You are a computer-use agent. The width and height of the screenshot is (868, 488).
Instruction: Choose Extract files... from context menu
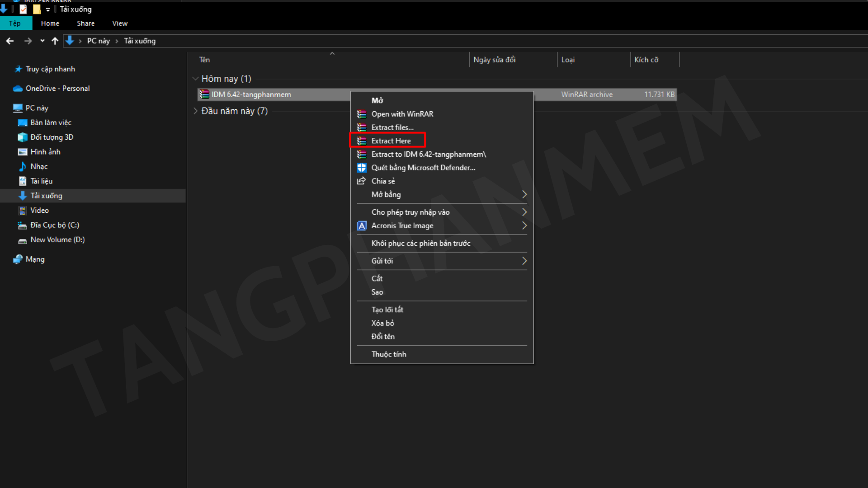click(x=392, y=127)
